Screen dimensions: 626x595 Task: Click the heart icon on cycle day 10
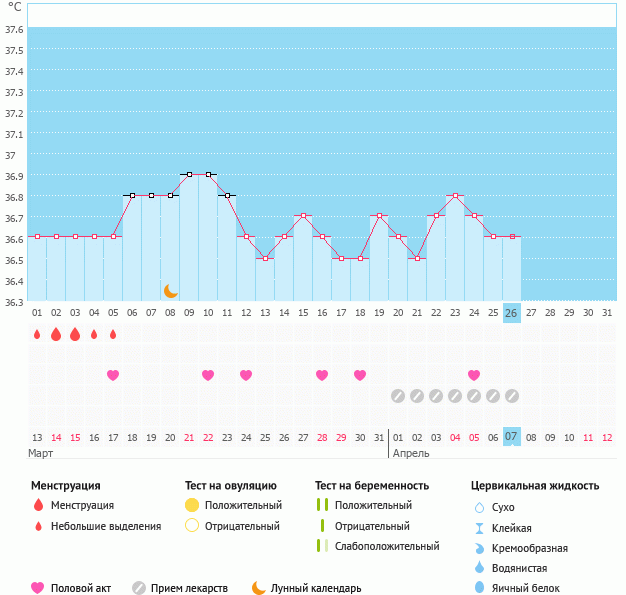point(208,375)
